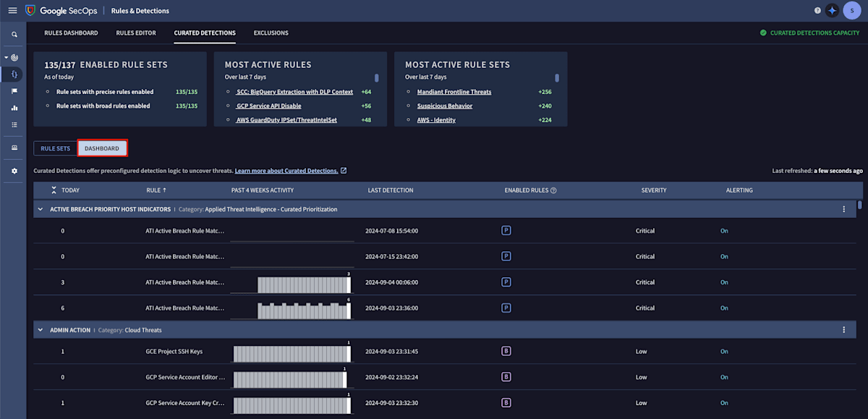Screen dimensions: 868x419
Task: Open the kebab menu for Active Breach Priority Host Indicators
Action: (x=843, y=209)
